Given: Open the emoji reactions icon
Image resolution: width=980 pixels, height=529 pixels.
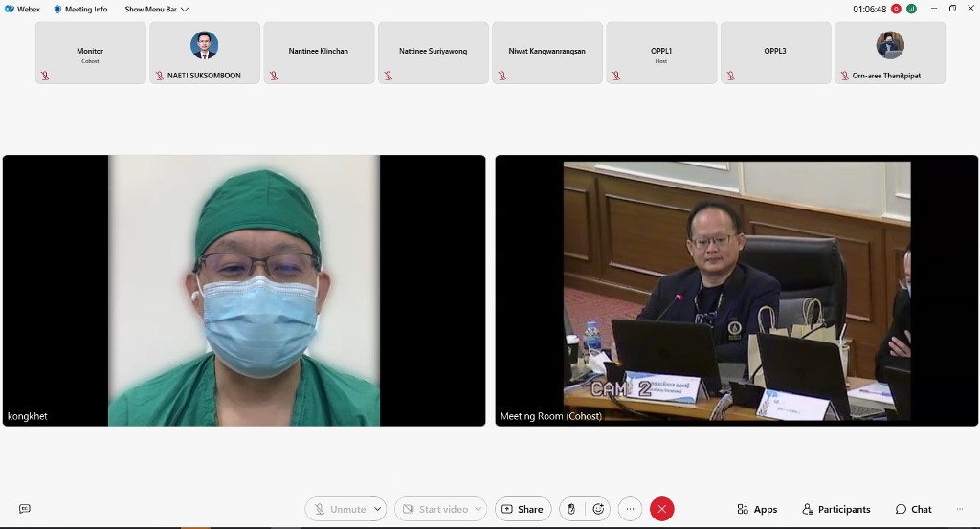Looking at the screenshot, I should [x=598, y=509].
